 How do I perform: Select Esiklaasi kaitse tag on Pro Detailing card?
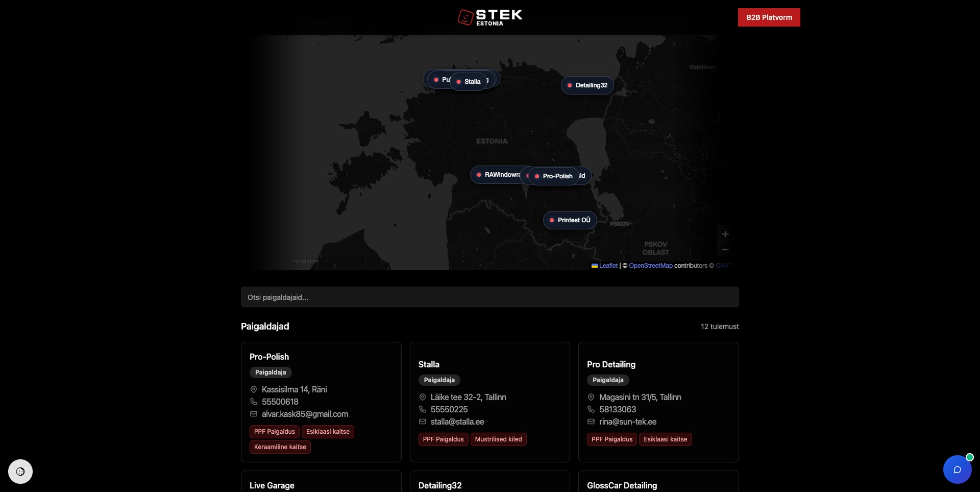tap(666, 439)
